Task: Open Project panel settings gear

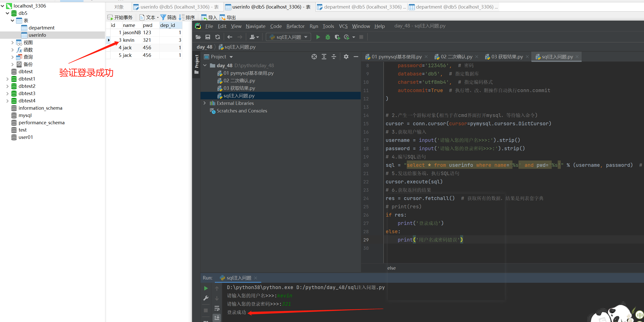Action: coord(346,57)
